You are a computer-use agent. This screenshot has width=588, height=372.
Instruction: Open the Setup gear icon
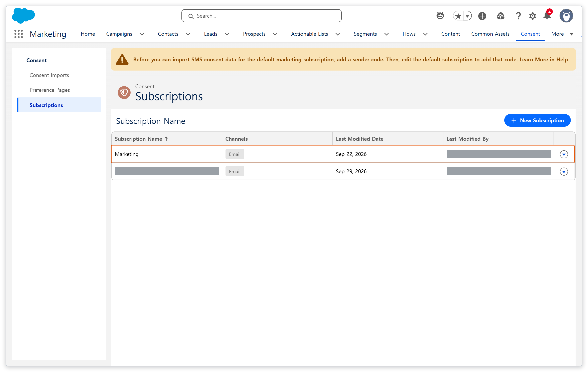[533, 16]
